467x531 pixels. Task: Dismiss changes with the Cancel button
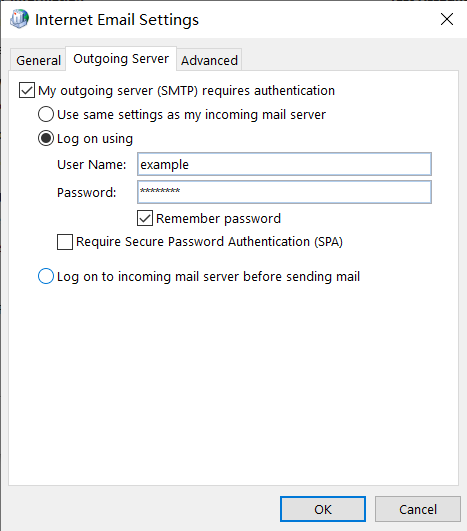[418, 509]
